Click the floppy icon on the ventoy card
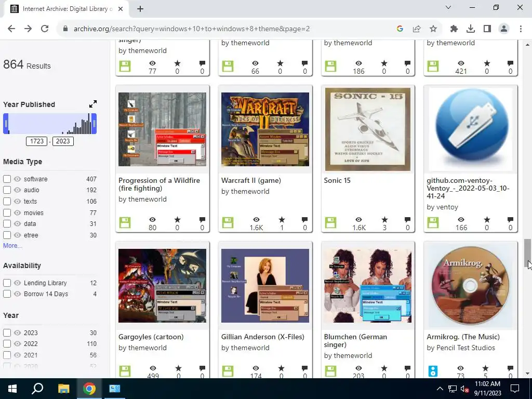 point(433,222)
